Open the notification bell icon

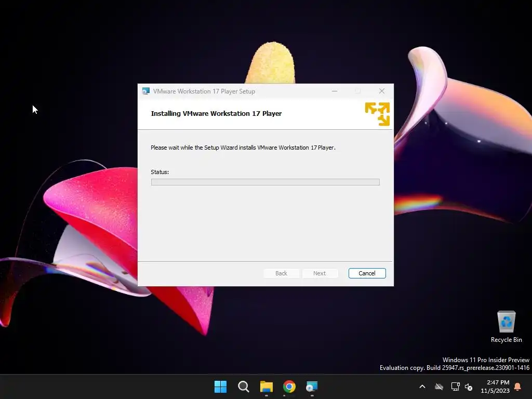tap(518, 387)
